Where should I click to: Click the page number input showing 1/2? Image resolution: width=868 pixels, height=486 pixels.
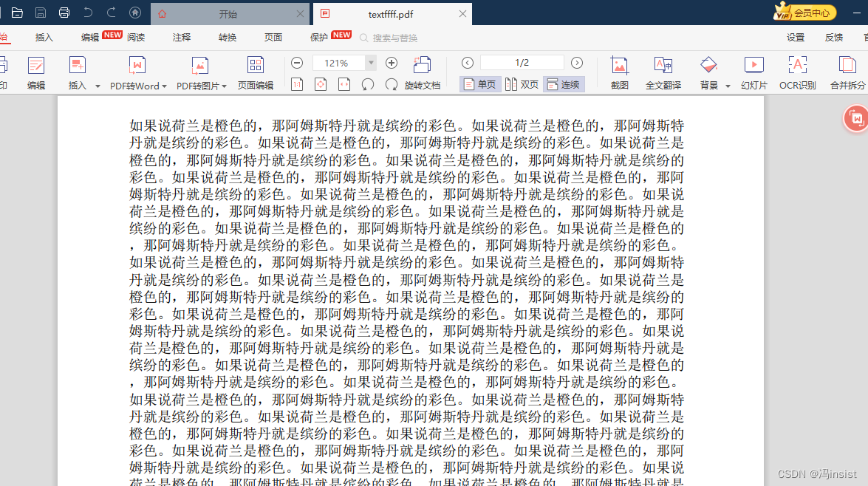[521, 62]
